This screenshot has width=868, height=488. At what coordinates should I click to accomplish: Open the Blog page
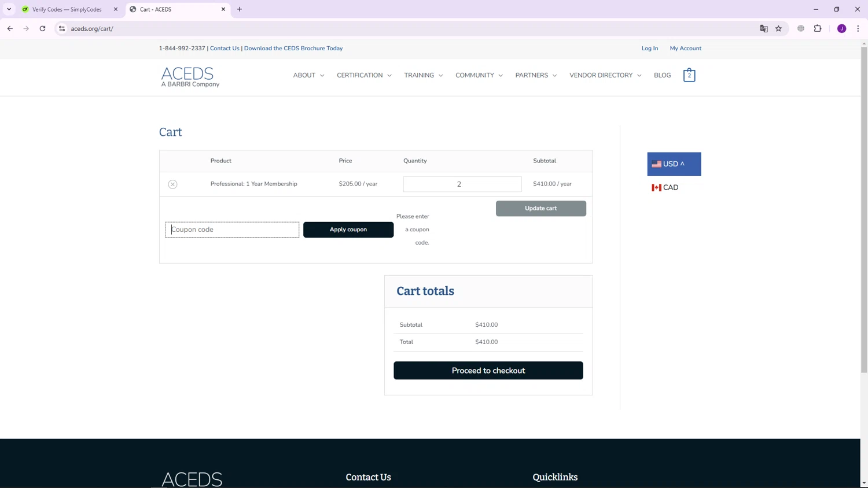click(x=662, y=75)
